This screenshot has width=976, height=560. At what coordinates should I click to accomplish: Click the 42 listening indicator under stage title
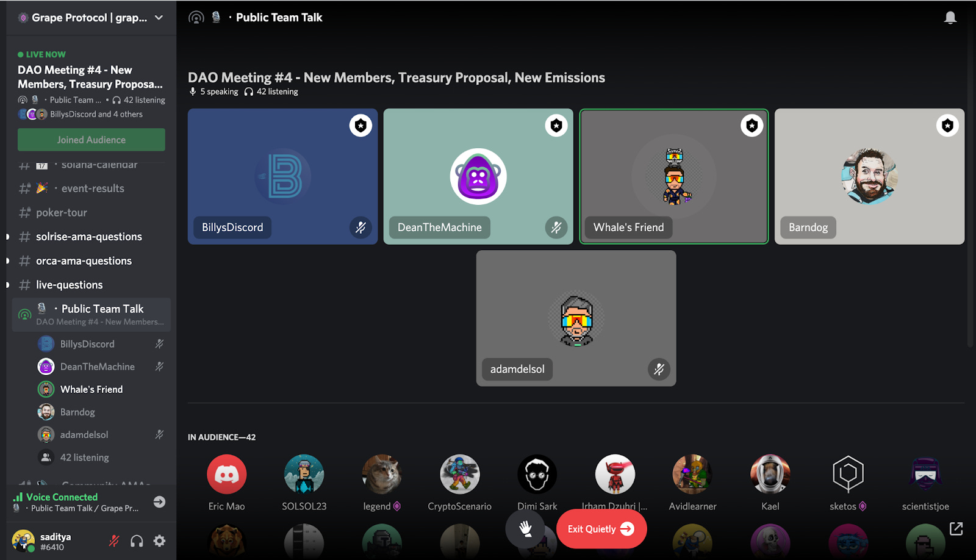pyautogui.click(x=271, y=92)
